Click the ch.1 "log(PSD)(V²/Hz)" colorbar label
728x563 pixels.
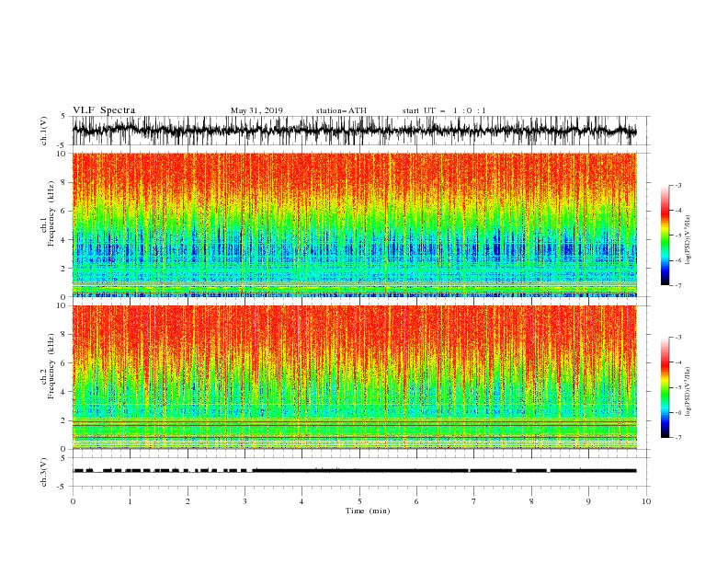688,240
